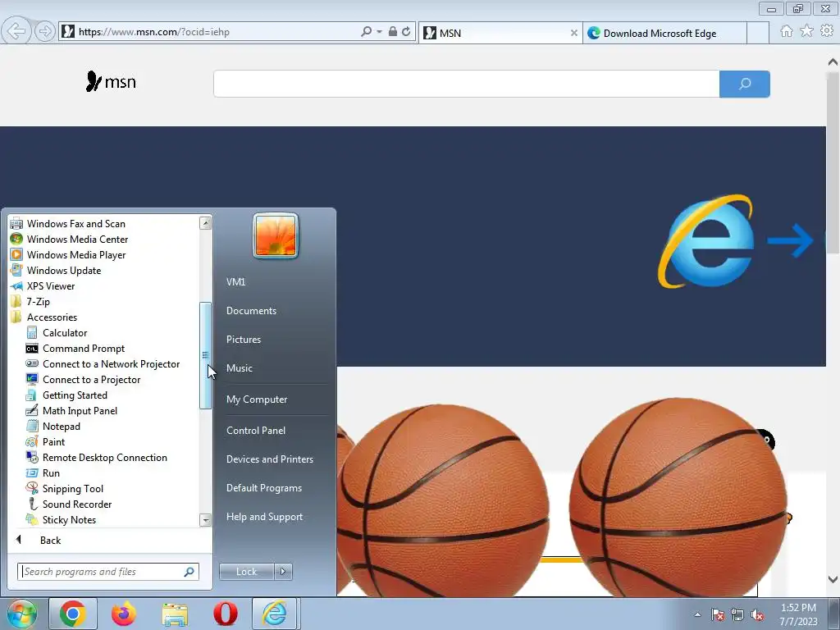This screenshot has height=630, width=840.
Task: Launch Snipping Tool
Action: pyautogui.click(x=72, y=488)
